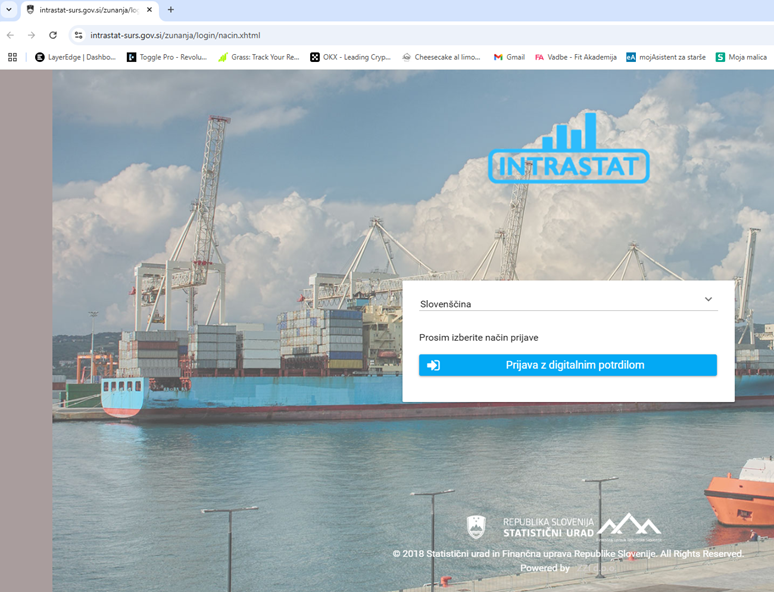This screenshot has width=774, height=592.
Task: Click the browser back arrow
Action: coord(10,35)
